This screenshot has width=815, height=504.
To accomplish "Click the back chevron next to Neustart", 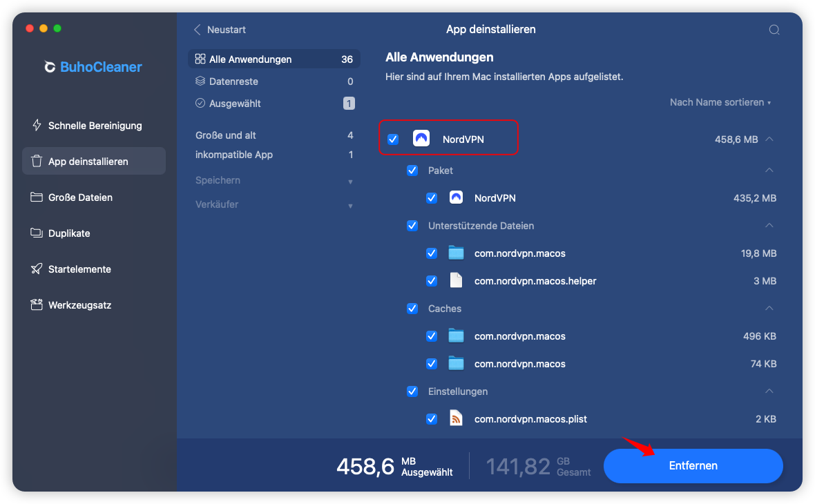I will (198, 30).
